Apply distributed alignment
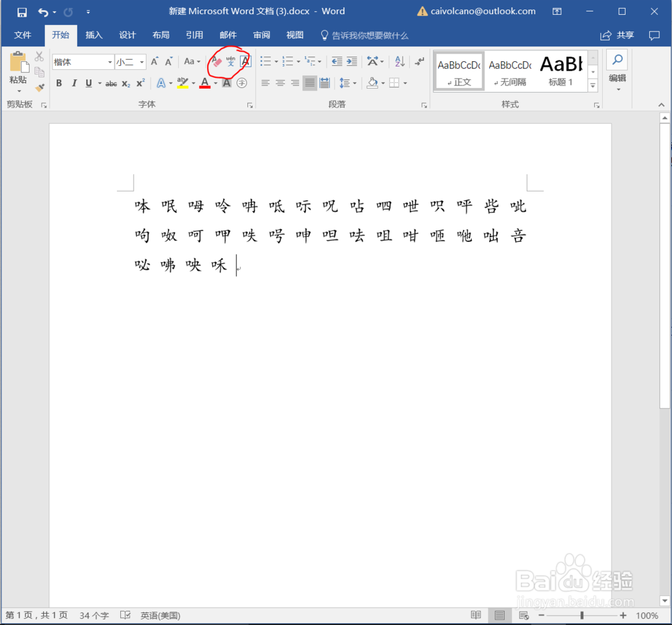The width and height of the screenshot is (672, 625). (325, 83)
